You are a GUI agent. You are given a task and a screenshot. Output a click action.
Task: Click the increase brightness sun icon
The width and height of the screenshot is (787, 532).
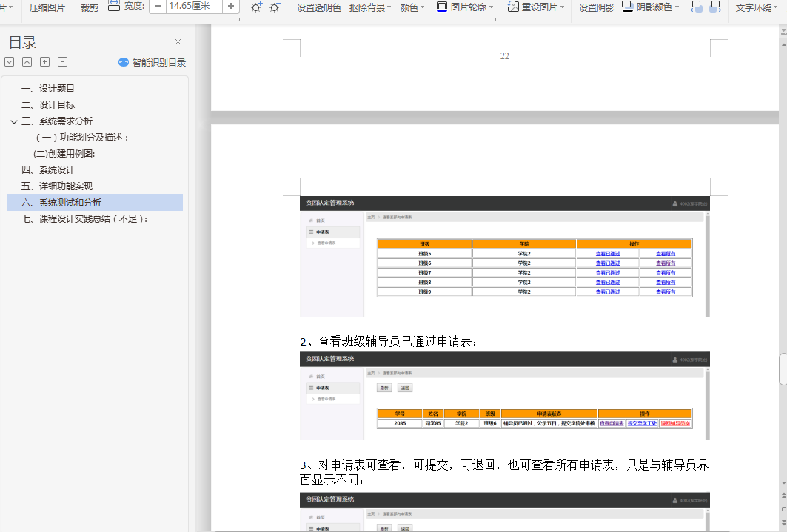pyautogui.click(x=256, y=7)
